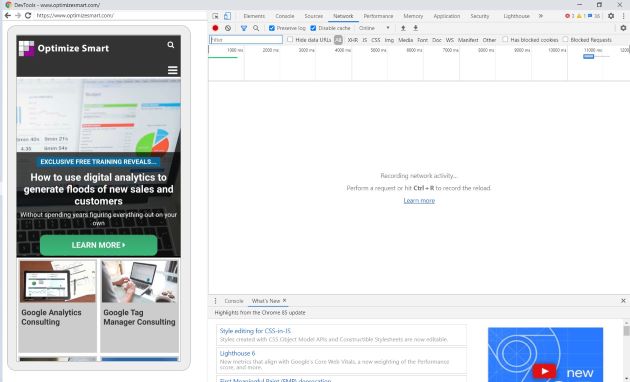Go back in DevTools browser view

point(8,15)
